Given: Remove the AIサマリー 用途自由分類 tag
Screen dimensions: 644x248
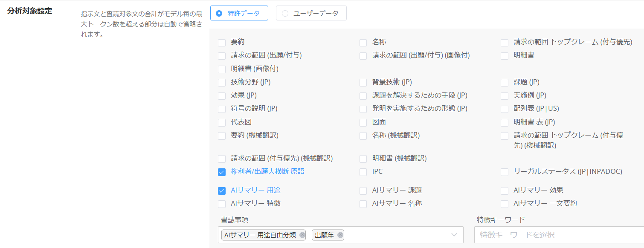Looking at the screenshot, I should coord(302,235).
